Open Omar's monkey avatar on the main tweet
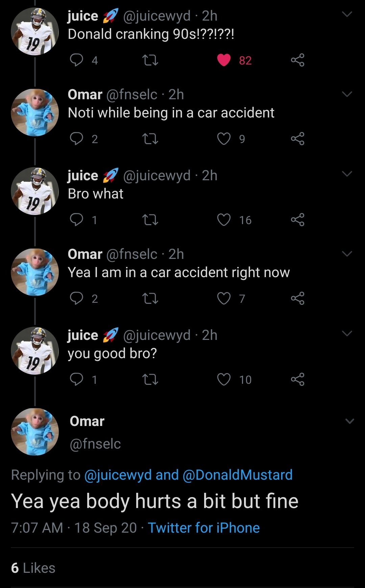 click(x=35, y=432)
